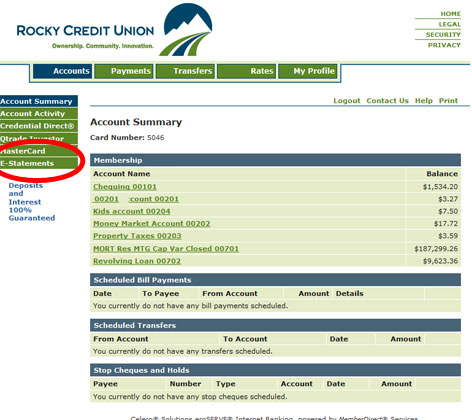This screenshot has width=472, height=420.
Task: Click the Rocky Credit Union mountain logo
Action: [x=186, y=29]
